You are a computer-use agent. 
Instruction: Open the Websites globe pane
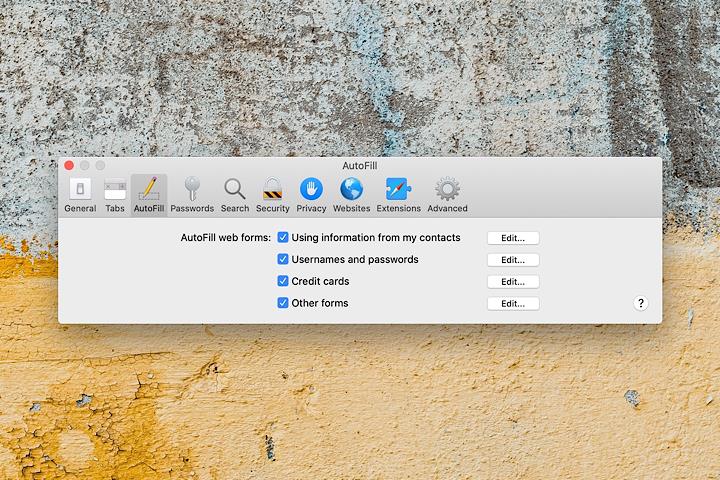[x=351, y=194]
